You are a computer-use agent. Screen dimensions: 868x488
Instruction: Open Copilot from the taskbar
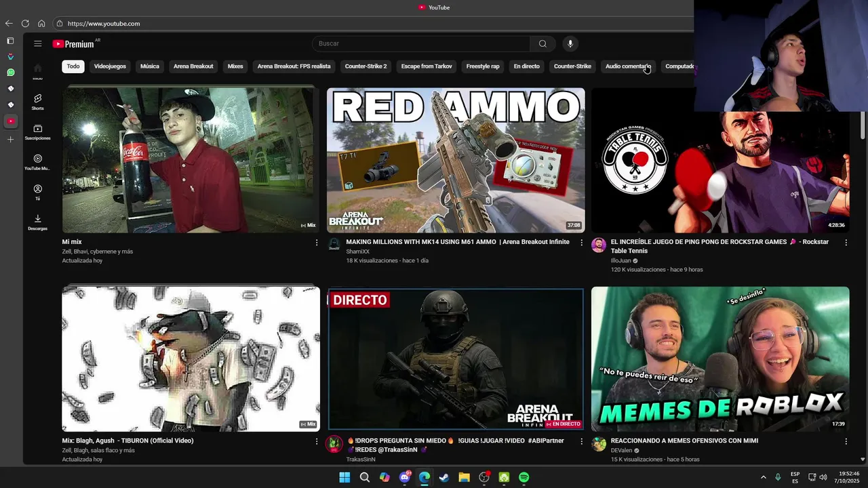tap(384, 477)
